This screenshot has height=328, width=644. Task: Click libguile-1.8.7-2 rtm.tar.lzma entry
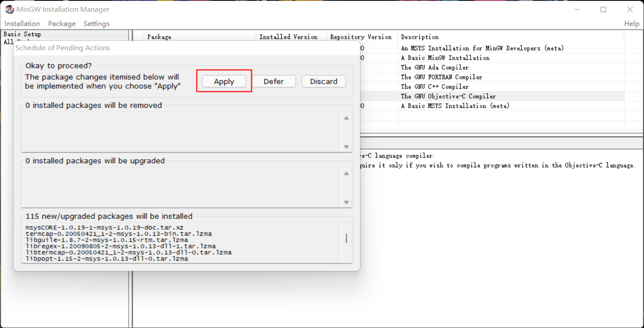coord(106,240)
